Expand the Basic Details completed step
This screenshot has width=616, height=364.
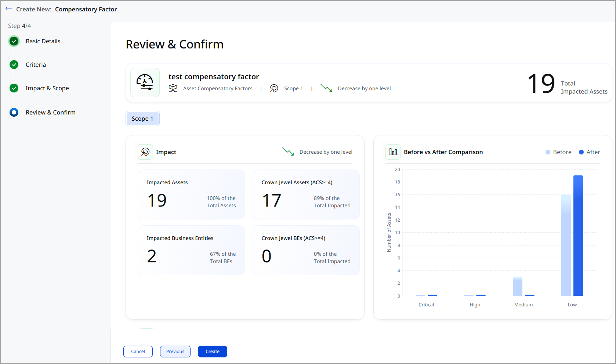[x=14, y=41]
